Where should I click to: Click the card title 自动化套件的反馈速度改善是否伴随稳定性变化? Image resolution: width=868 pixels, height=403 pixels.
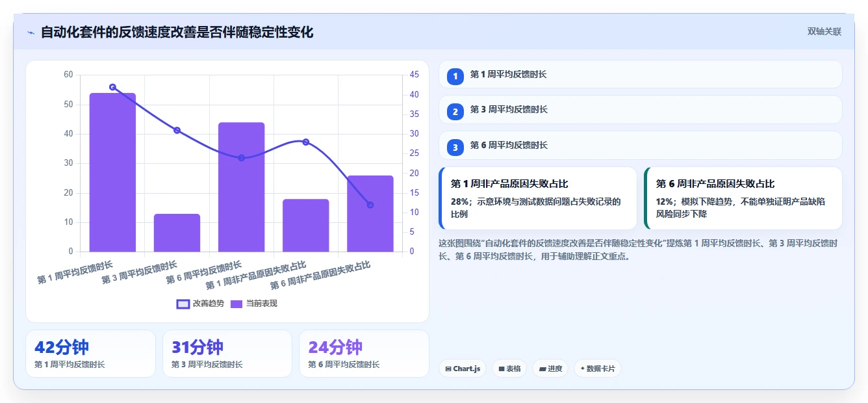177,32
